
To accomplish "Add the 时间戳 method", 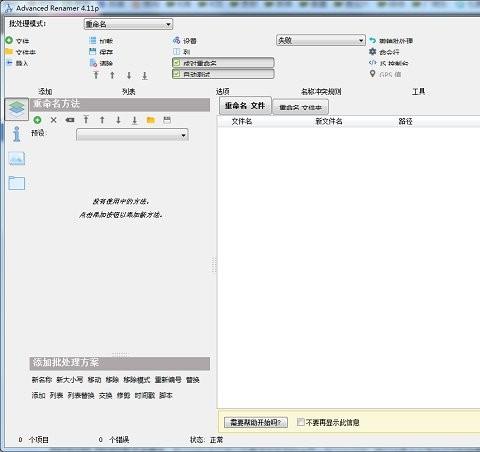I will pyautogui.click(x=145, y=395).
